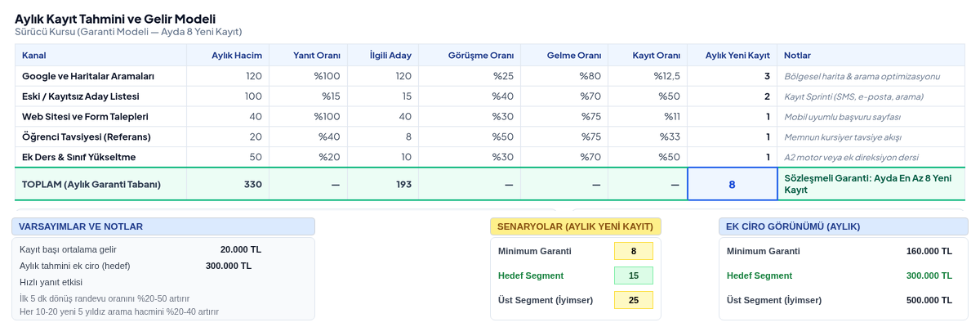This screenshot has height=327, width=980.
Task: Click Ek Ders row response rate %20
Action: tap(329, 157)
